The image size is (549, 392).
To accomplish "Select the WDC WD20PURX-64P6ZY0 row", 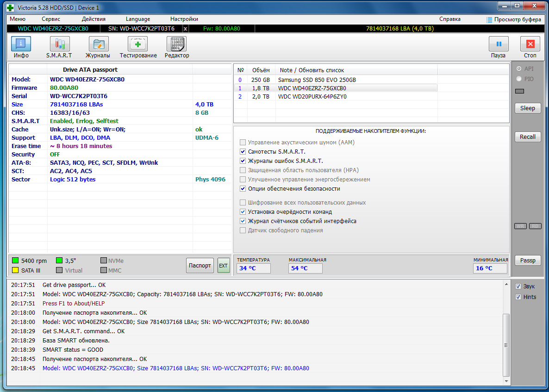I will tap(336, 97).
